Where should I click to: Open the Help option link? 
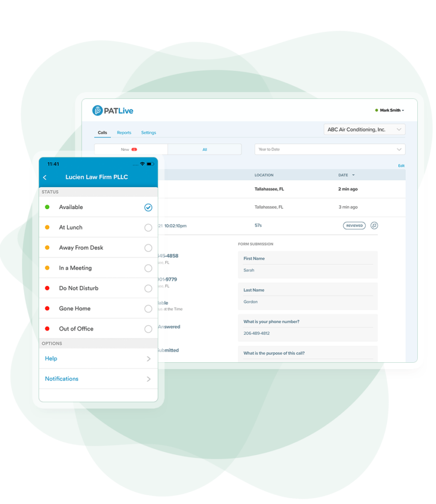(x=51, y=358)
